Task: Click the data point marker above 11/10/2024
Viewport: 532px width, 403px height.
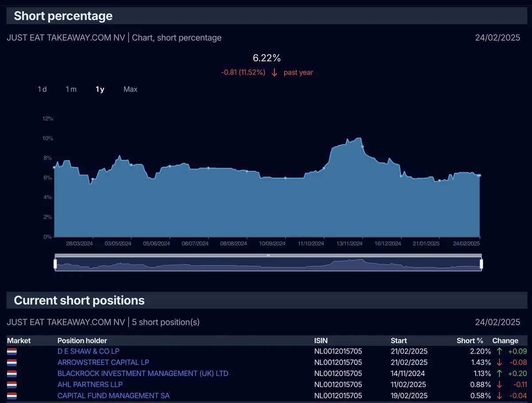Action: [324, 168]
